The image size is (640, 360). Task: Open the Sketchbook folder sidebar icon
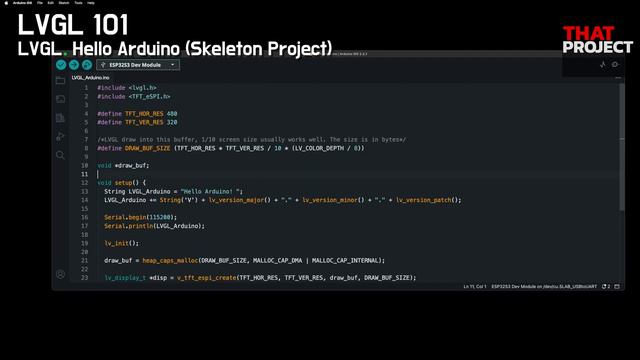pos(60,80)
